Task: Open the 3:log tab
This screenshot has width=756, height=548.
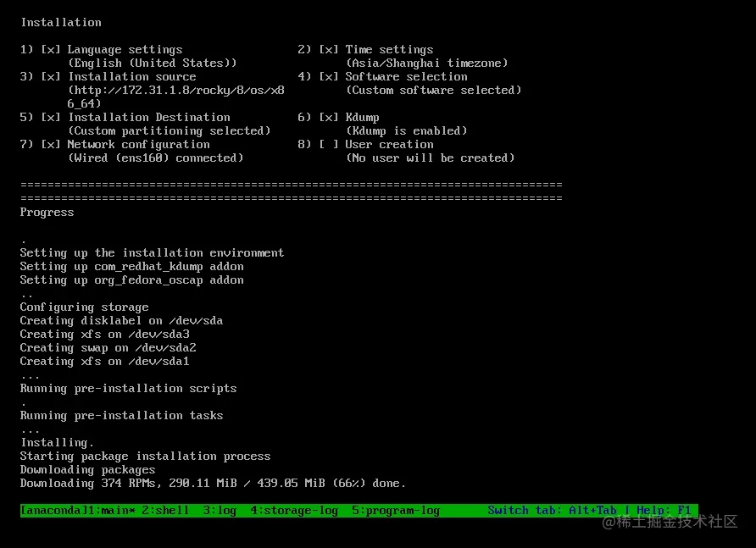Action: 220,511
